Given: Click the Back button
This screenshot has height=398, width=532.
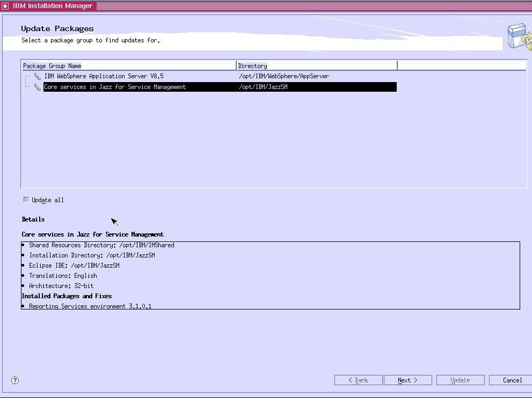Looking at the screenshot, I should 358,380.
